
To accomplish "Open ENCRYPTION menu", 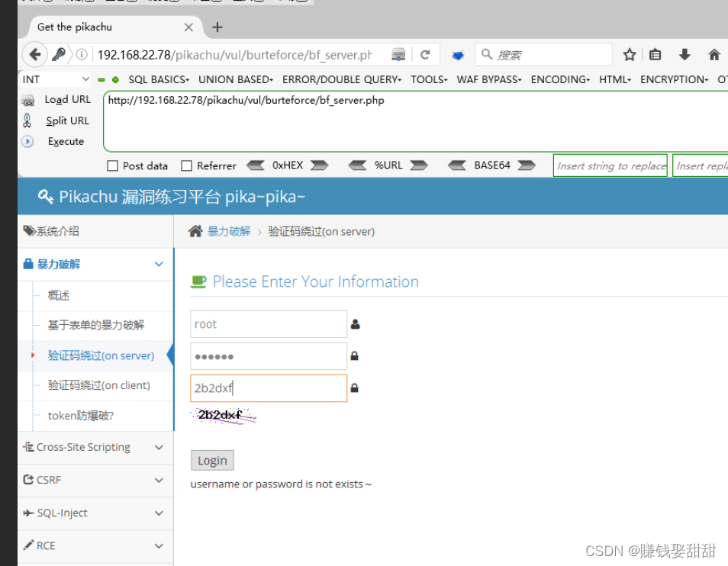I will pos(674,79).
